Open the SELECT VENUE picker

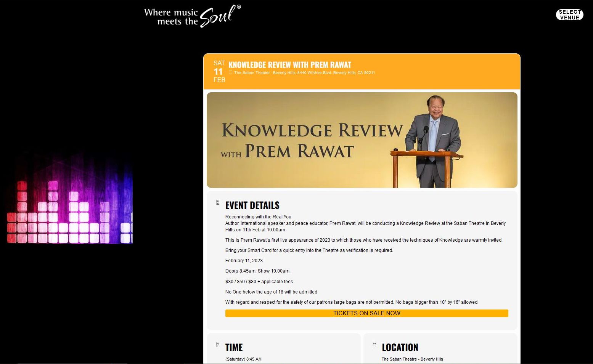tap(569, 14)
